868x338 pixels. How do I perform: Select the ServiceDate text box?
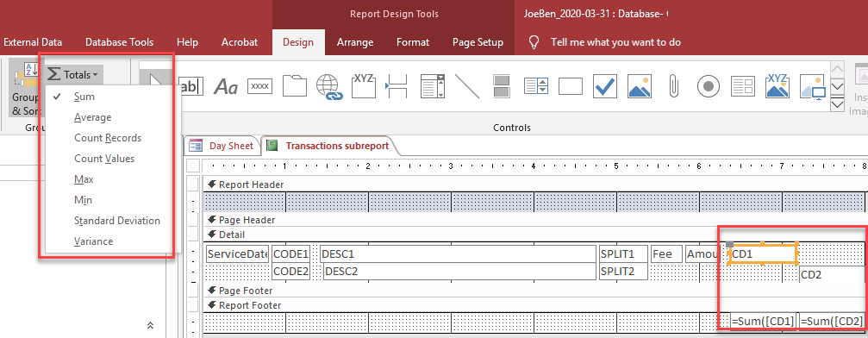pyautogui.click(x=238, y=254)
